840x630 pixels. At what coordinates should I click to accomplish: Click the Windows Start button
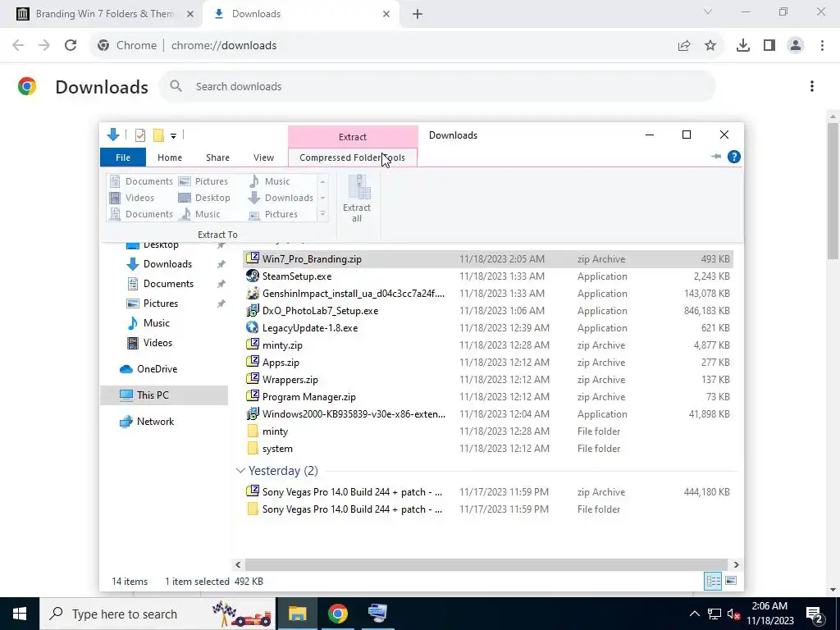(x=20, y=614)
